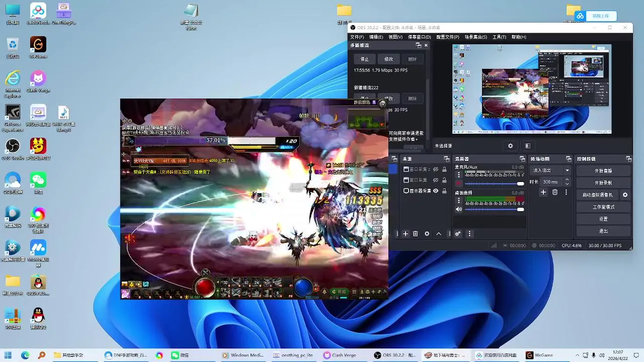The height and width of the screenshot is (362, 644).
Task: Adjust 桌面音频 volume slider
Action: pos(495,209)
